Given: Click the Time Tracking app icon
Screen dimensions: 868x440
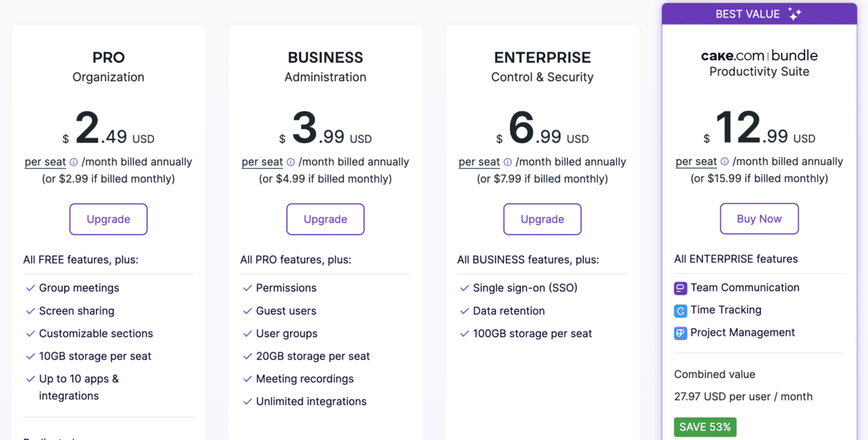Looking at the screenshot, I should point(680,310).
